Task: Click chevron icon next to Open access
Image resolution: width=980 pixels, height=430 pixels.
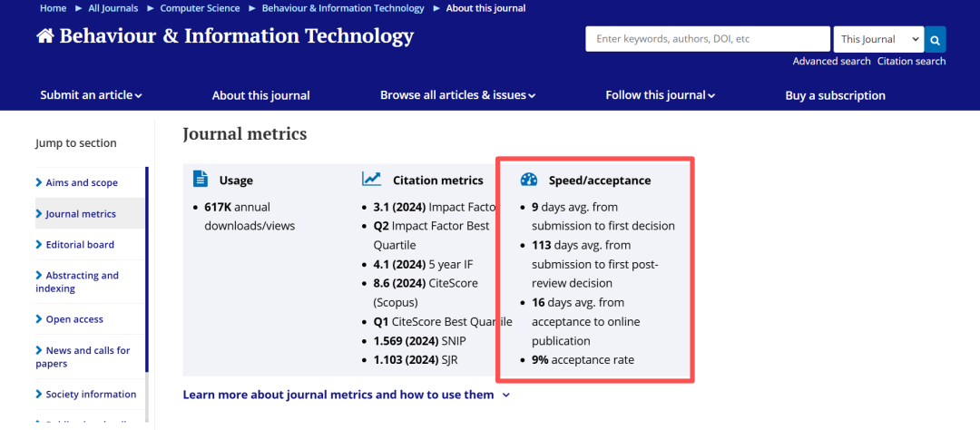Action: coord(39,319)
